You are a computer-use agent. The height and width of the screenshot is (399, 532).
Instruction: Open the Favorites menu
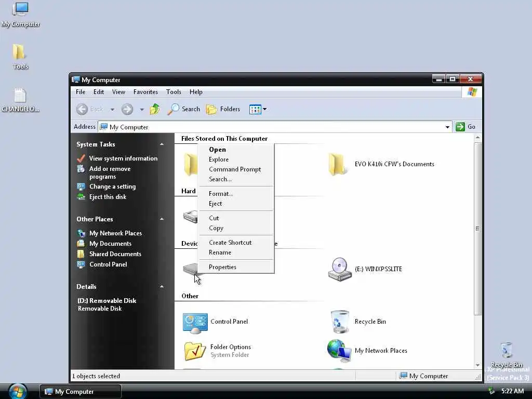coord(145,92)
